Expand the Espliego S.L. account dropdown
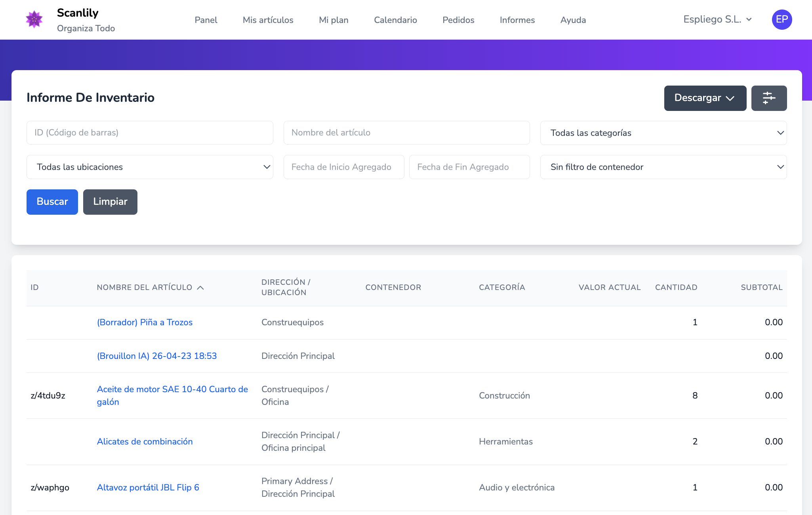This screenshot has height=515, width=812. (x=717, y=19)
